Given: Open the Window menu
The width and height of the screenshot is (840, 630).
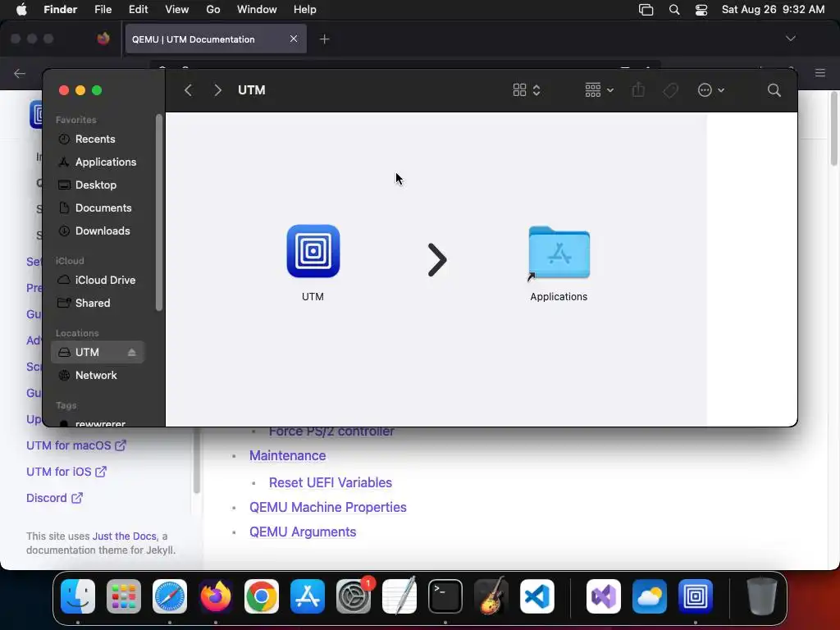Looking at the screenshot, I should 257,10.
